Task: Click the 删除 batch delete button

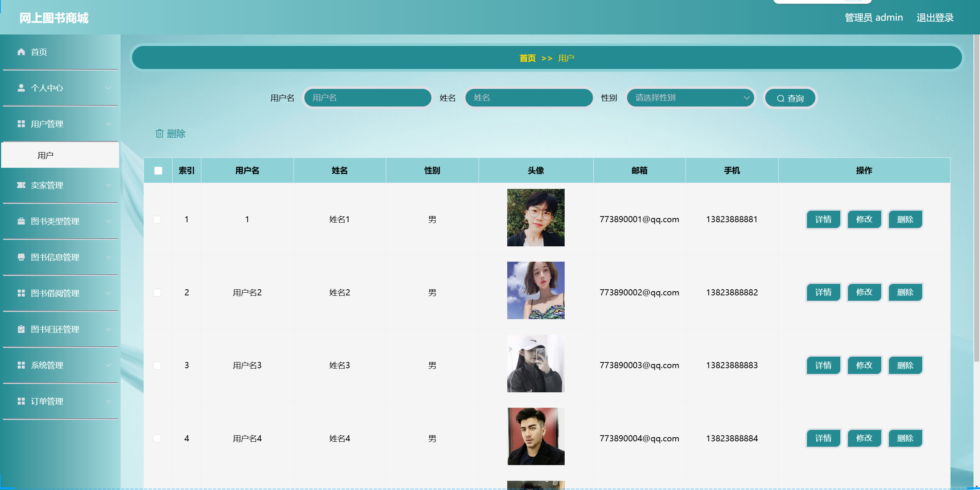Action: click(170, 133)
